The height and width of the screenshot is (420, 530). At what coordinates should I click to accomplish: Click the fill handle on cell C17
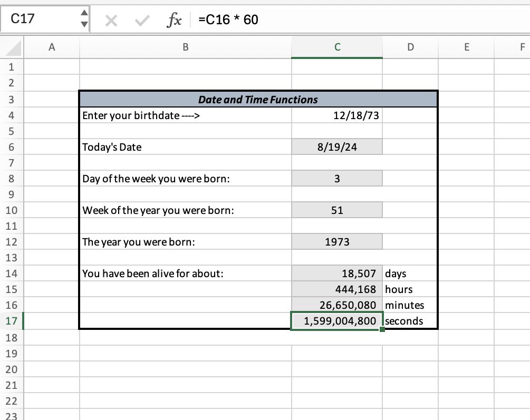coord(382,328)
